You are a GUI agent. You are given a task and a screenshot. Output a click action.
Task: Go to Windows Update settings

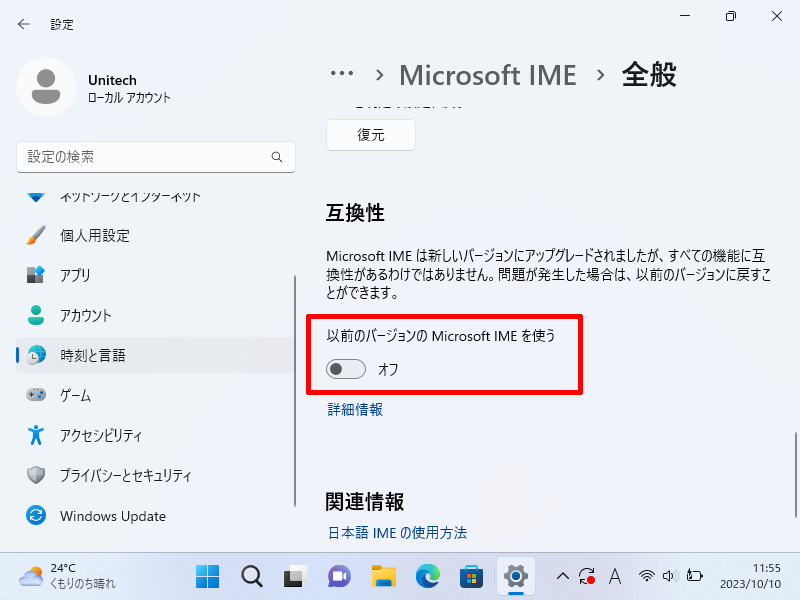156,515
